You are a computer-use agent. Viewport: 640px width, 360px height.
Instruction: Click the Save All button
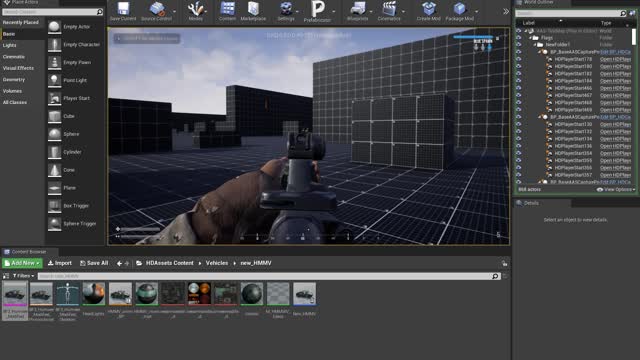[x=94, y=263]
